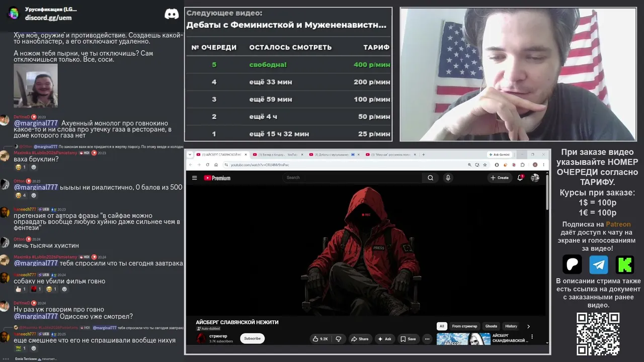Select the All filter chip
Image resolution: width=644 pixels, height=362 pixels.
coord(442,326)
